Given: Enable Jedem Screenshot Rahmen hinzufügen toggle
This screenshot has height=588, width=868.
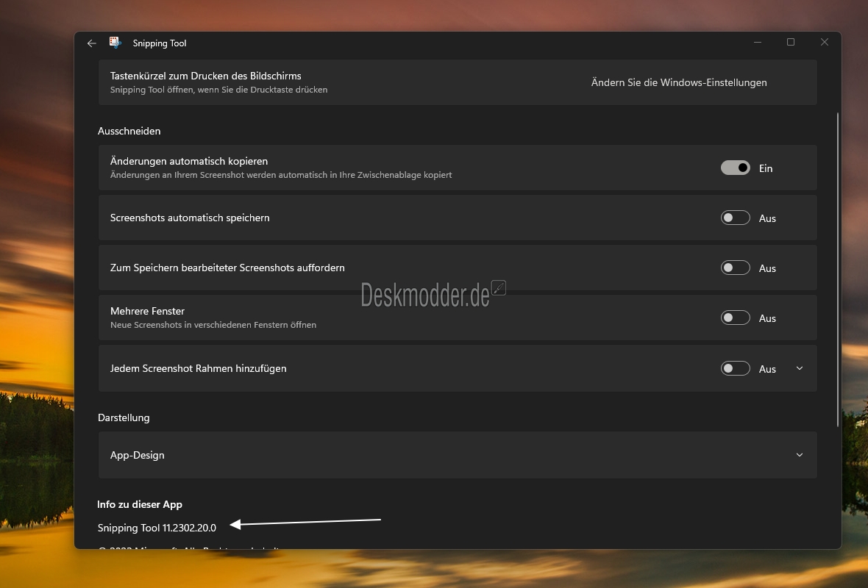Looking at the screenshot, I should (735, 368).
